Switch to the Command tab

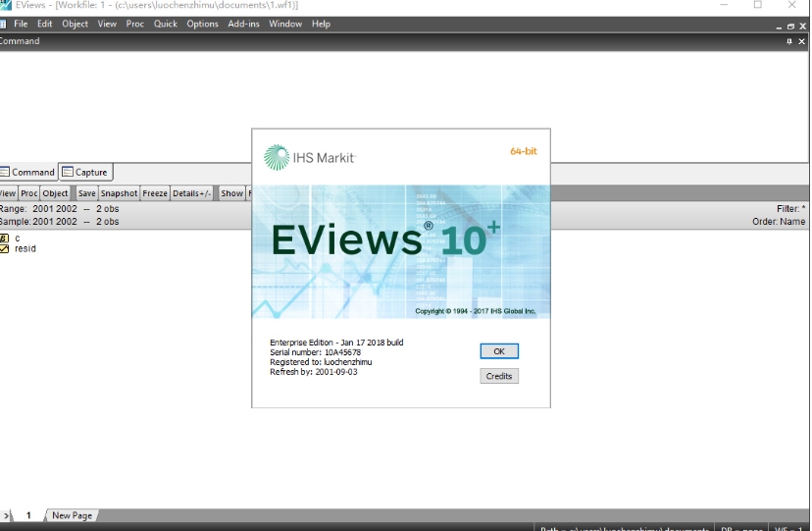coord(28,172)
